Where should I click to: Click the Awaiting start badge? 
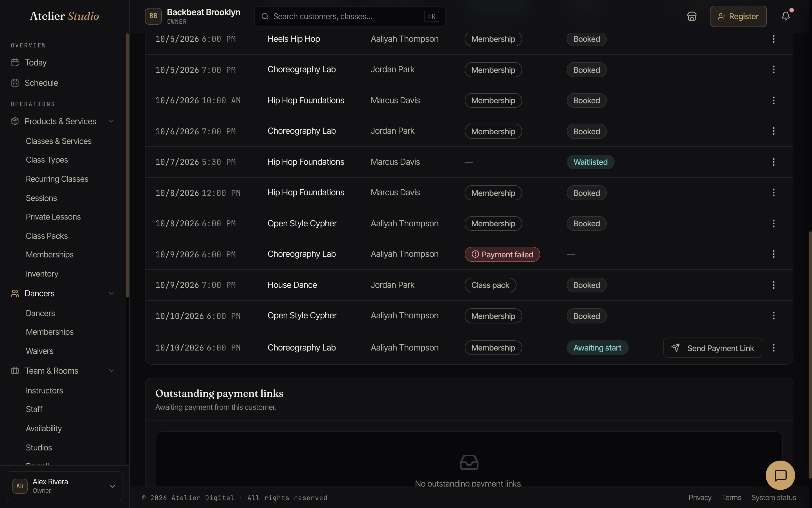pos(597,348)
